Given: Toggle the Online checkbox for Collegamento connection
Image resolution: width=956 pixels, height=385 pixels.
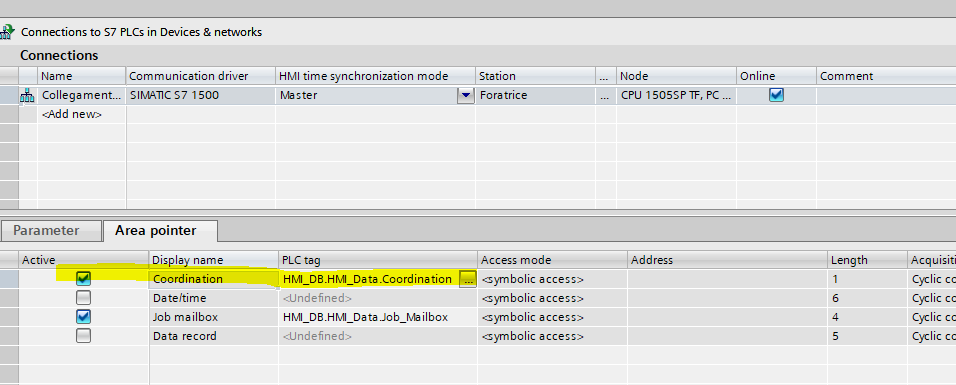Looking at the screenshot, I should coord(776,95).
